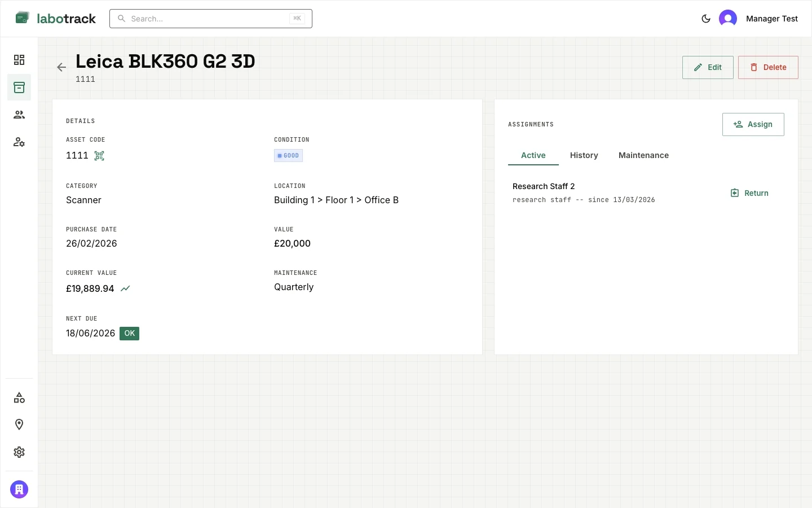This screenshot has width=812, height=508.
Task: Click the Scanner category value
Action: (83, 200)
